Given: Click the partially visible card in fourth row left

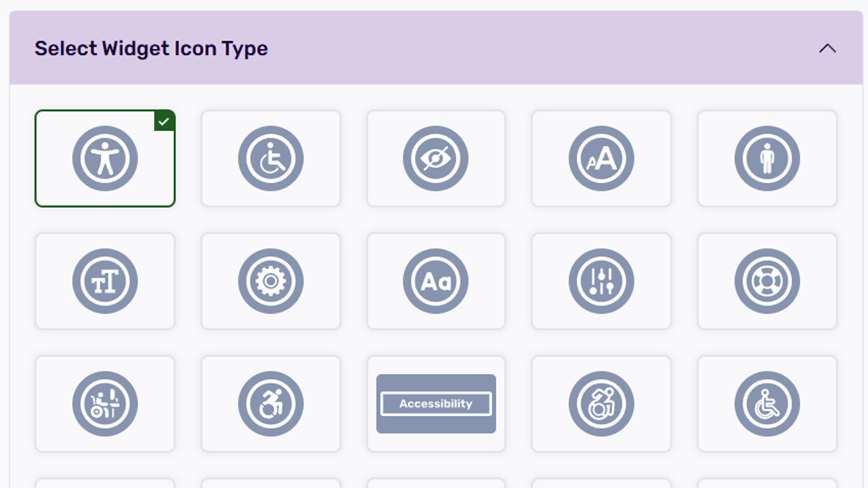Looking at the screenshot, I should click(105, 483).
